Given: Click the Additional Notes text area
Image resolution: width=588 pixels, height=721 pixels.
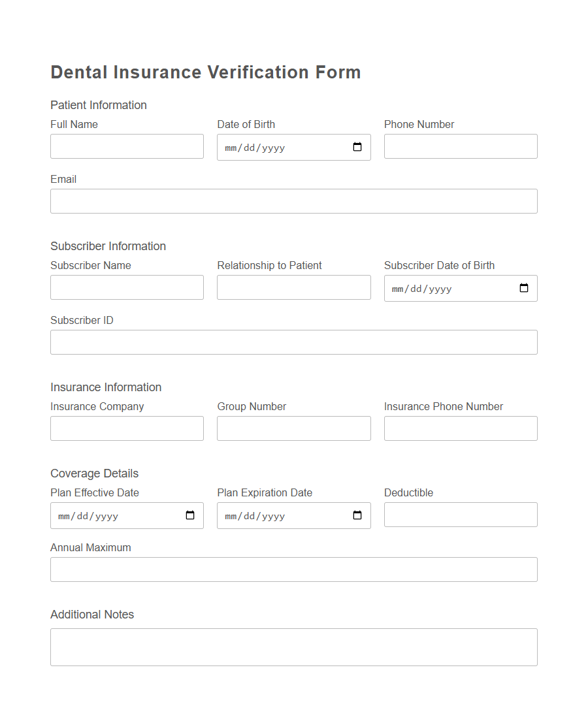Looking at the screenshot, I should point(293,647).
